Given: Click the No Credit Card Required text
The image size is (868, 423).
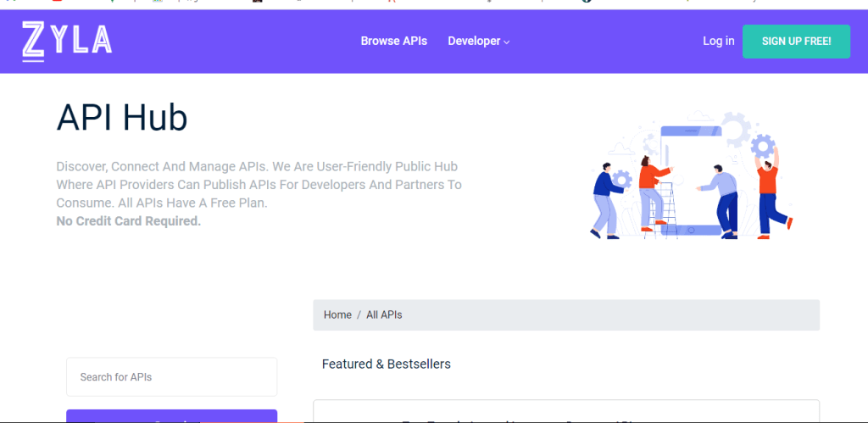Looking at the screenshot, I should pos(129,221).
